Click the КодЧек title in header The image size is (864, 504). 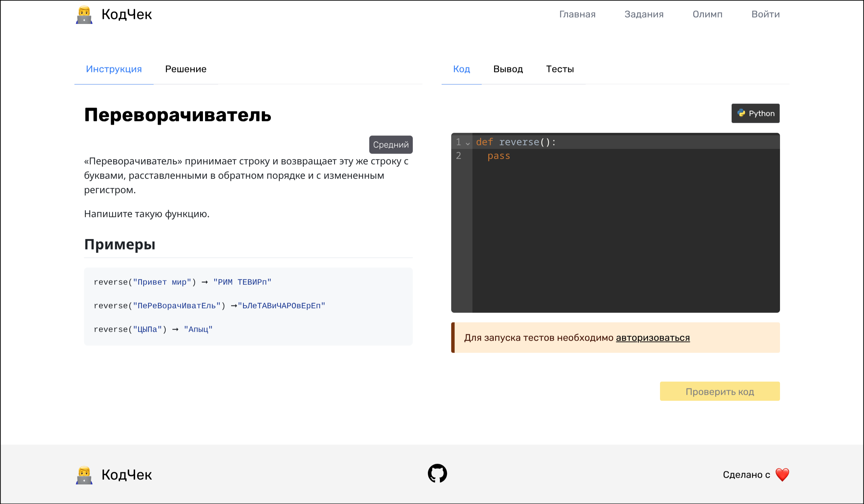pyautogui.click(x=127, y=14)
